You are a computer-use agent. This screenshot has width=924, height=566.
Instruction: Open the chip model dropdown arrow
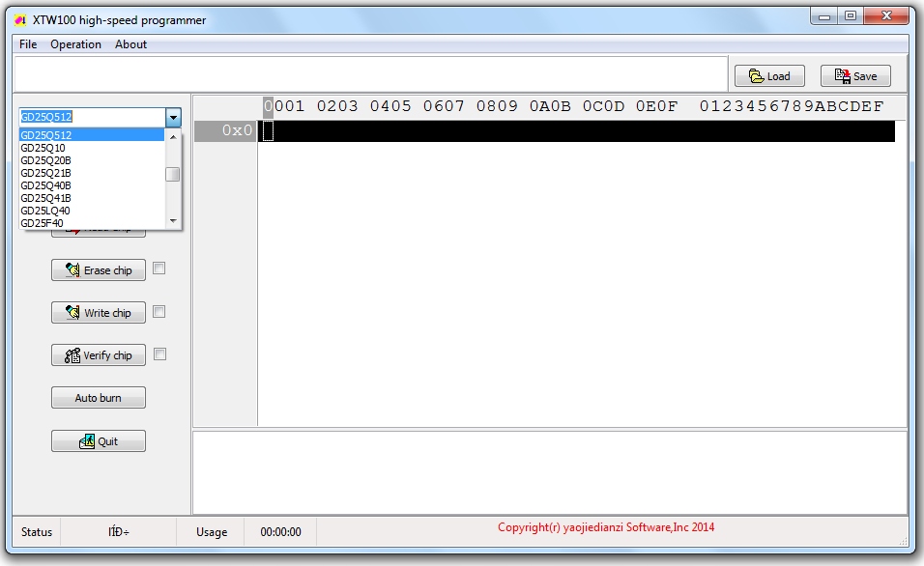(174, 116)
